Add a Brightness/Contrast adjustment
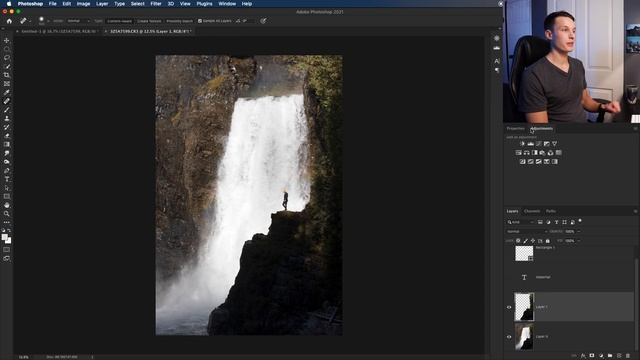 coord(522,144)
